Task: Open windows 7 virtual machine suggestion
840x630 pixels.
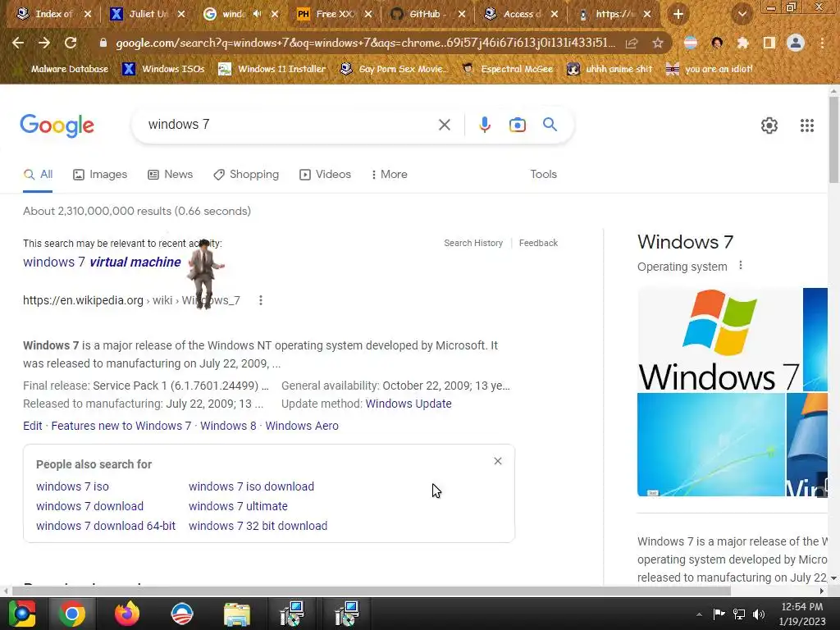Action: click(102, 262)
